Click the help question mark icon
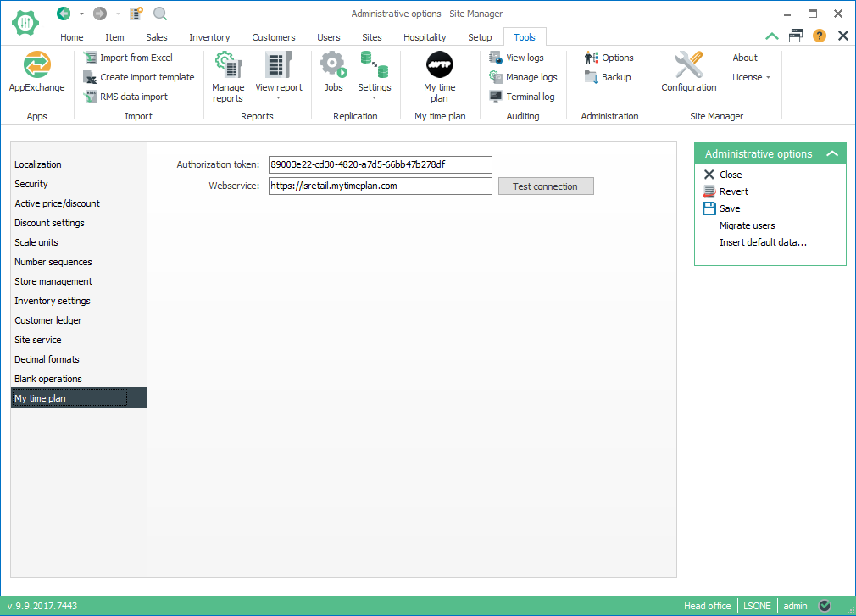The height and width of the screenshot is (616, 856). pos(819,36)
